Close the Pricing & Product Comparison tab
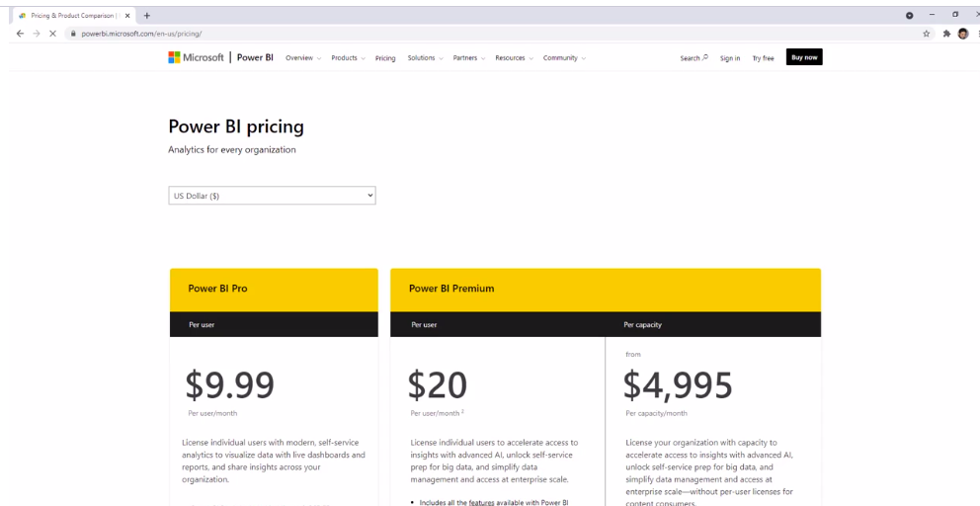The height and width of the screenshot is (506, 980). point(127,16)
